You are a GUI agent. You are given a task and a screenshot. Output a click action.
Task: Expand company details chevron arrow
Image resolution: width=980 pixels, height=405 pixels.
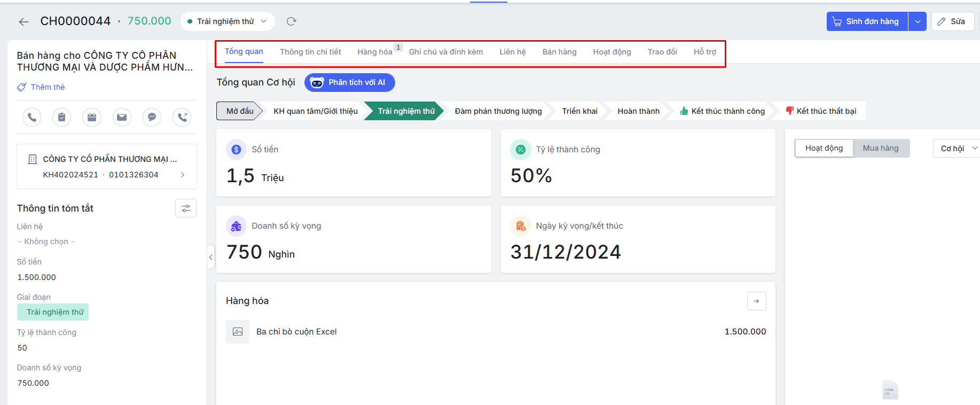coord(183,175)
